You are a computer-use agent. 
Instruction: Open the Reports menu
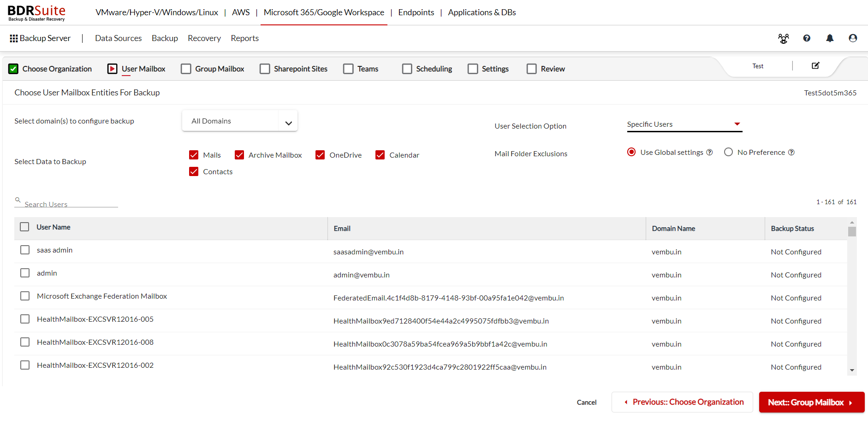pos(244,38)
